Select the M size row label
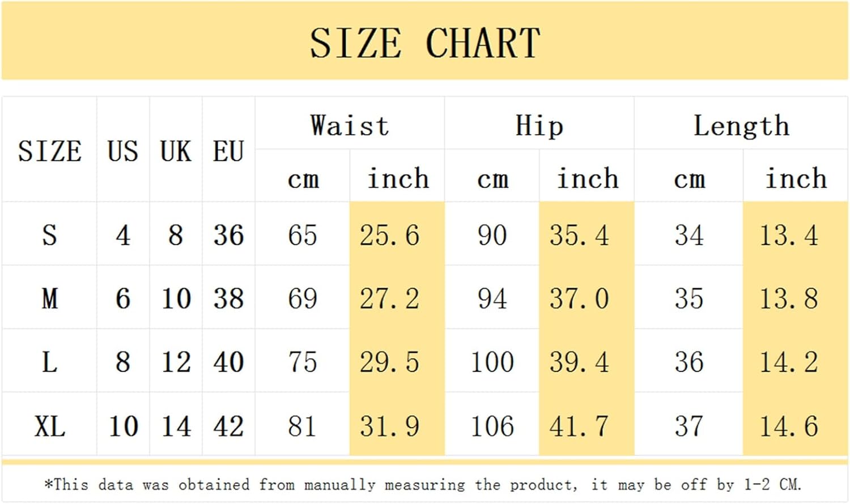This screenshot has height=504, width=850. click(x=49, y=298)
